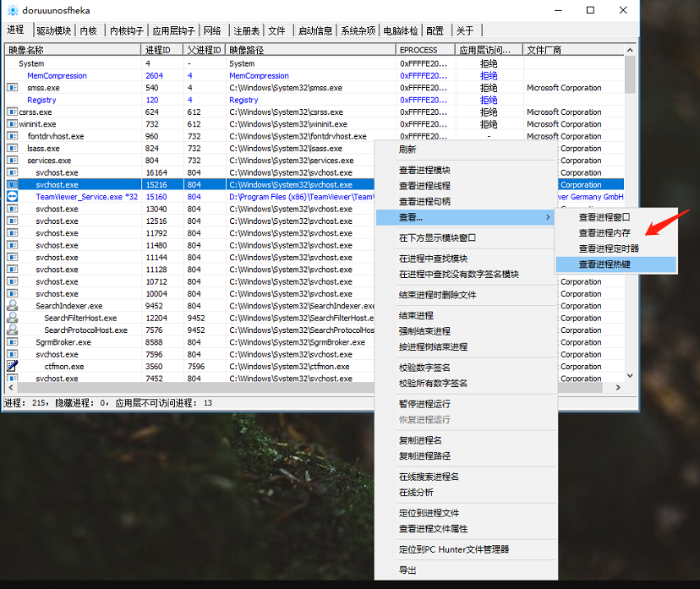Click the PC Hunter app icon in title bar

coord(12,10)
